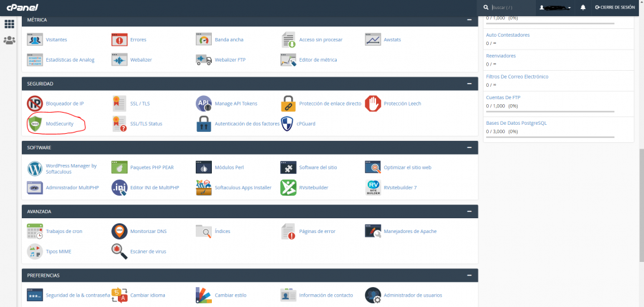
Task: Collapse the Software section
Action: pyautogui.click(x=469, y=147)
